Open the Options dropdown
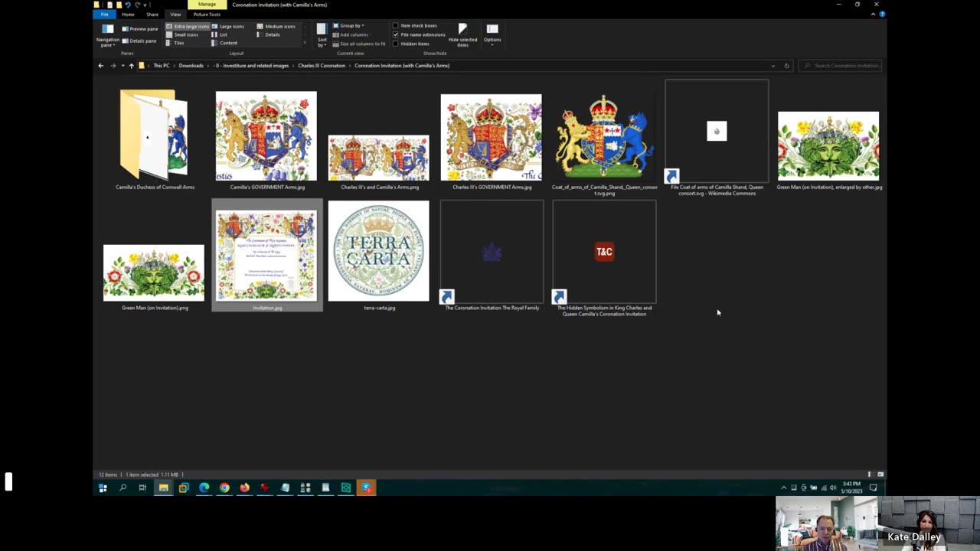Screen dimensions: 980x551 tap(492, 34)
